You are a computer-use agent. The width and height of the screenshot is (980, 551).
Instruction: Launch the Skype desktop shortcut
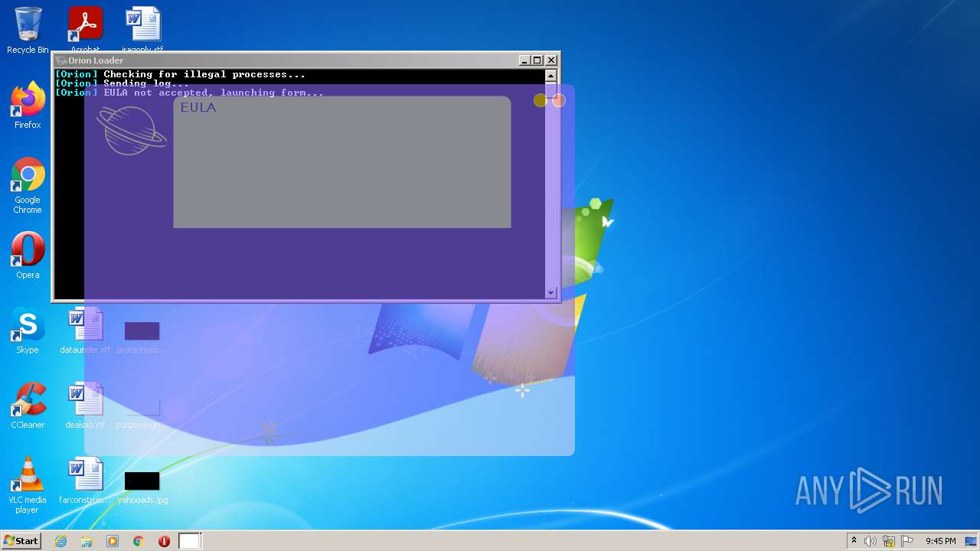click(x=28, y=330)
